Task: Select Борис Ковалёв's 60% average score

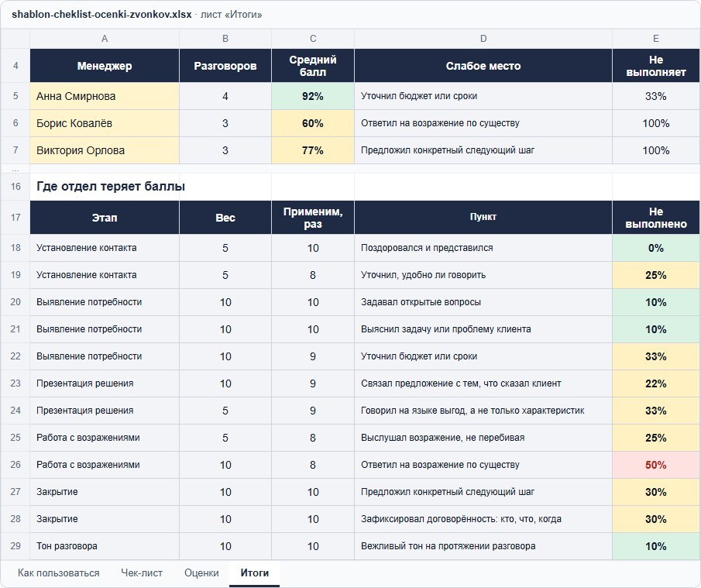Action: (x=313, y=123)
